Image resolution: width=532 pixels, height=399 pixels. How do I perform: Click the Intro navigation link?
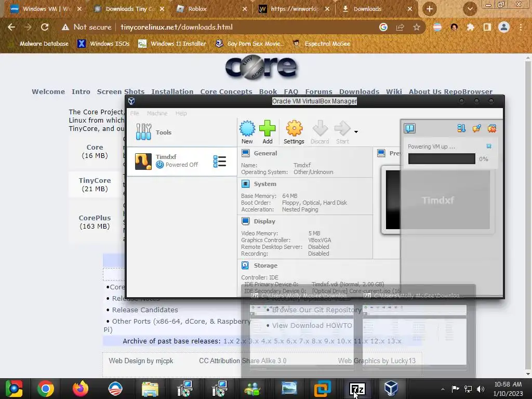pyautogui.click(x=81, y=91)
